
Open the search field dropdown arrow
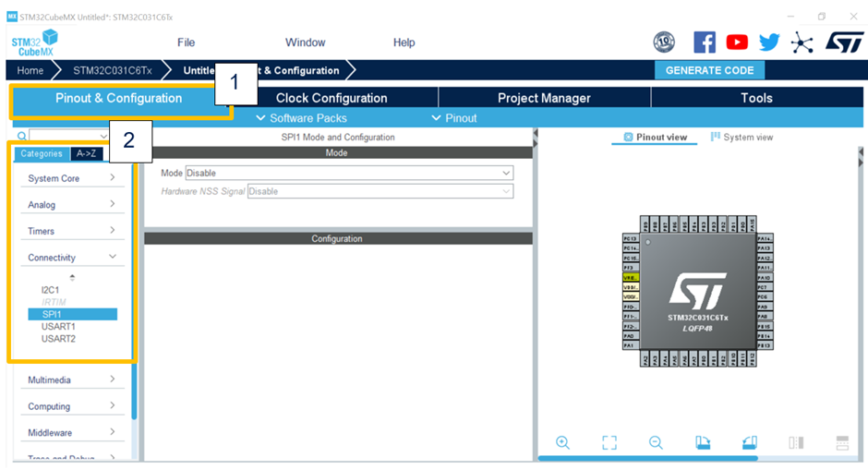point(103,136)
